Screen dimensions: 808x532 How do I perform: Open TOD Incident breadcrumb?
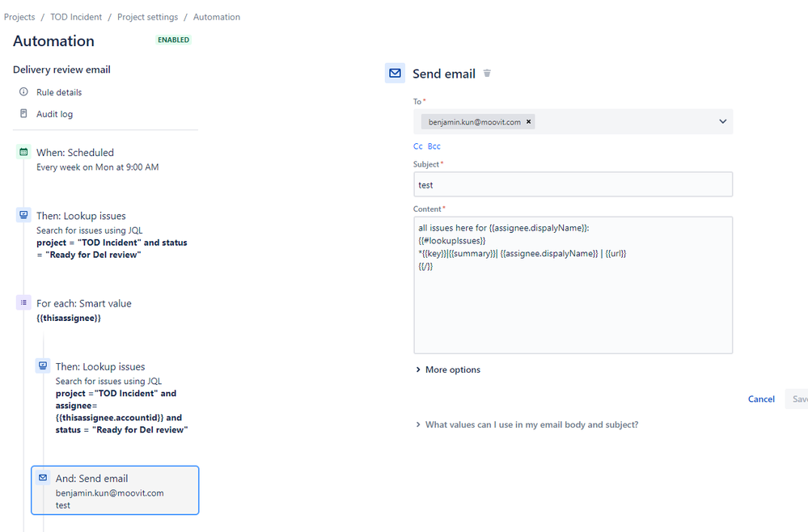76,17
